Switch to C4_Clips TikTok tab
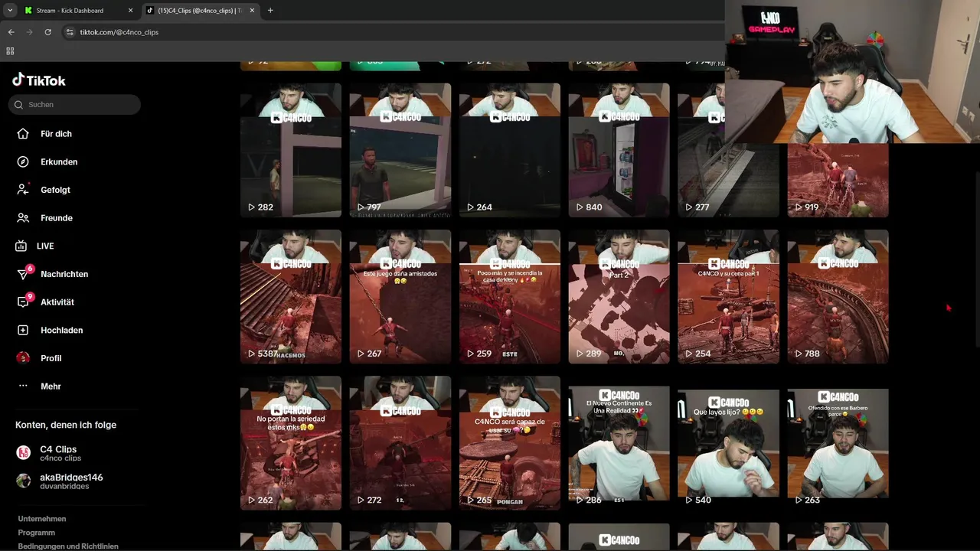980x551 pixels. point(201,11)
